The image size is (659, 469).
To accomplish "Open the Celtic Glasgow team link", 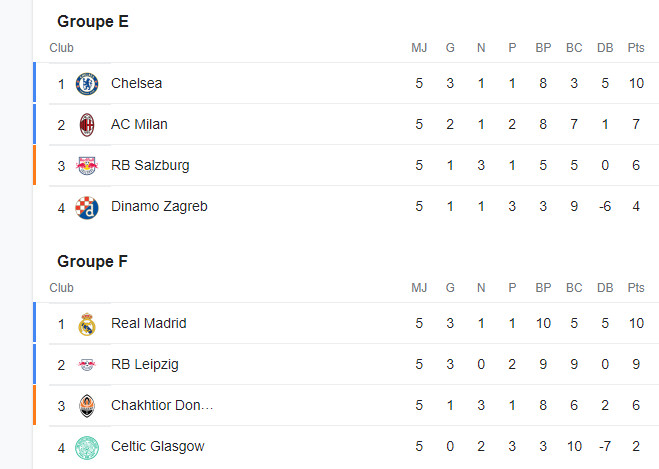I will 157,446.
